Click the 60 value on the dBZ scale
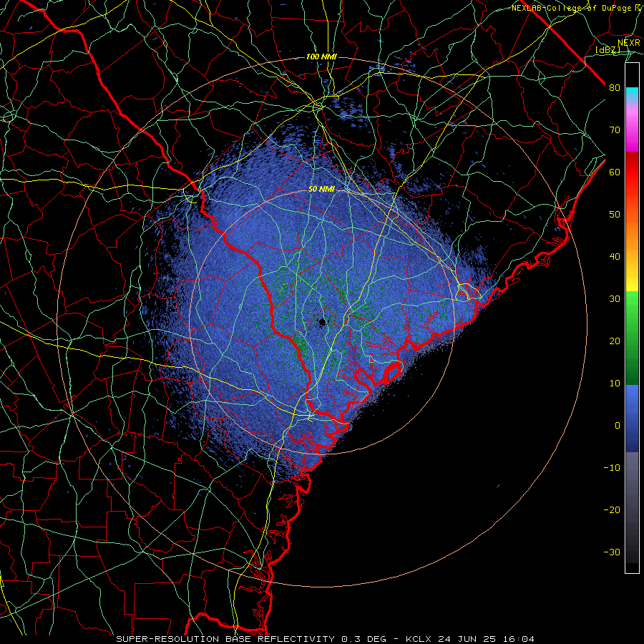This screenshot has width=644, height=644. tap(615, 172)
